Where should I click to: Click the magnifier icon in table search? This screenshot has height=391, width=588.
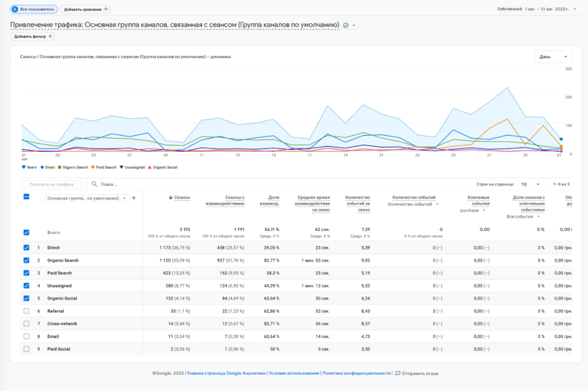pyautogui.click(x=95, y=184)
